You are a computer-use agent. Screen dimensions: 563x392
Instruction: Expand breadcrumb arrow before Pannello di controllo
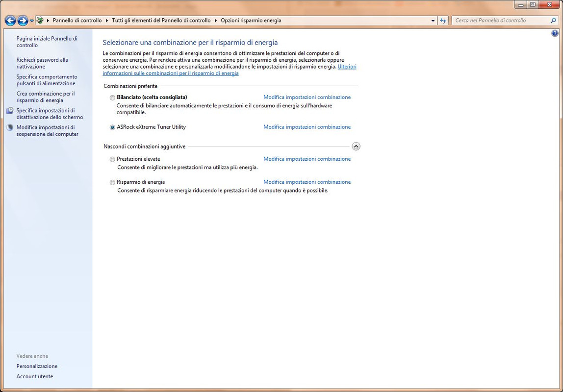pyautogui.click(x=48, y=21)
